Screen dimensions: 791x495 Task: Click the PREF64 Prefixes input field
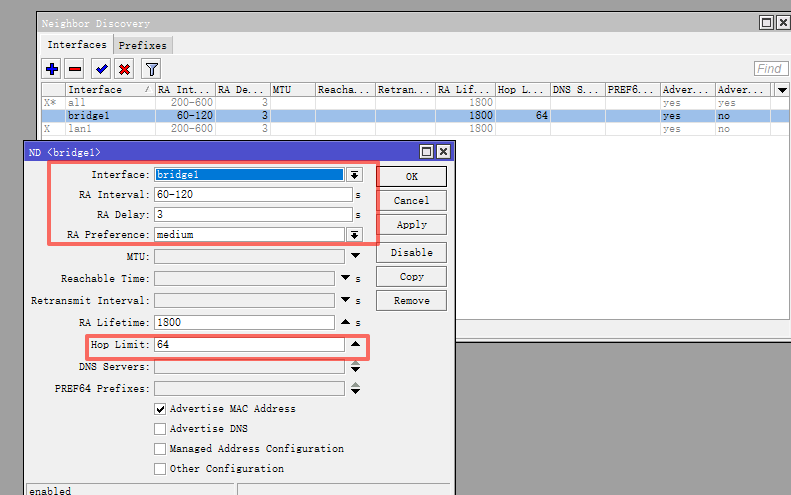coord(249,389)
